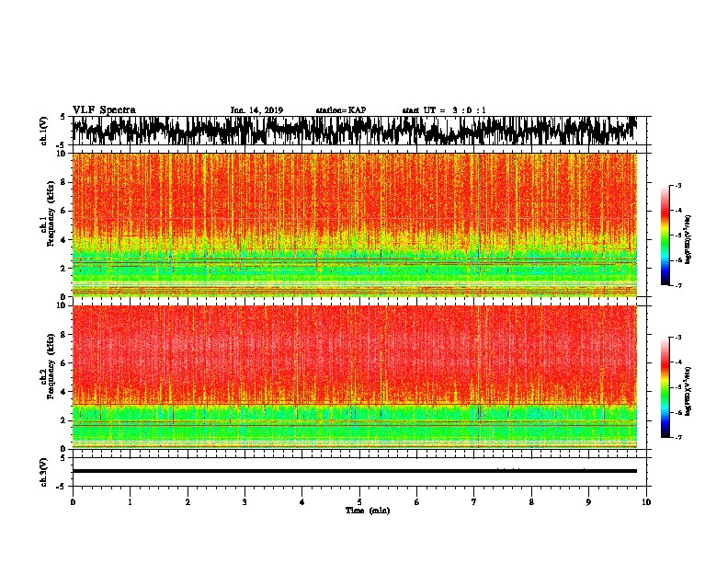Click the 3 tick on the time axis

245,502
